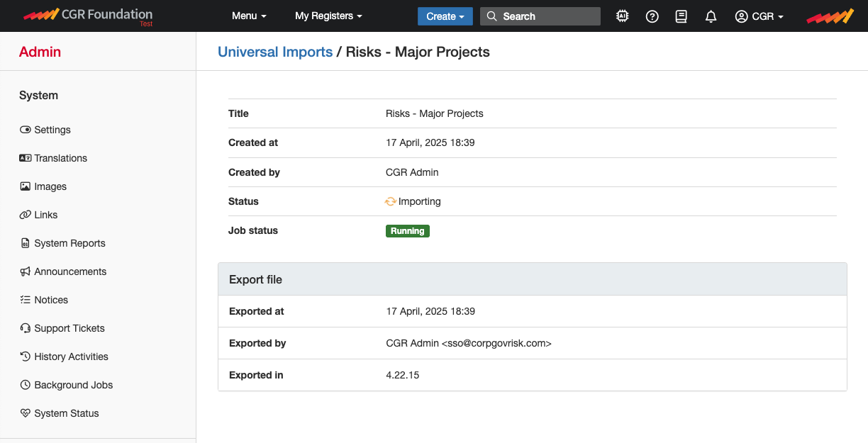Go to Links in the sidebar
The image size is (868, 443).
pyautogui.click(x=46, y=215)
